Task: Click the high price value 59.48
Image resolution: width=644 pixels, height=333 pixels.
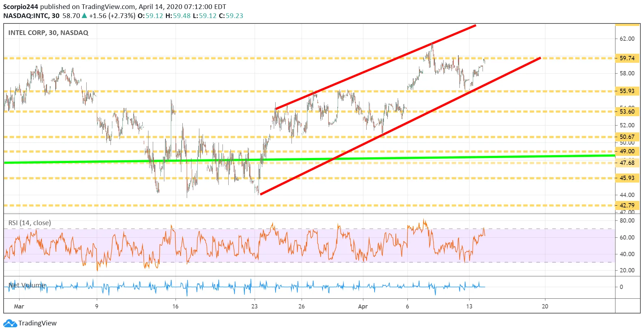Action: coord(182,16)
